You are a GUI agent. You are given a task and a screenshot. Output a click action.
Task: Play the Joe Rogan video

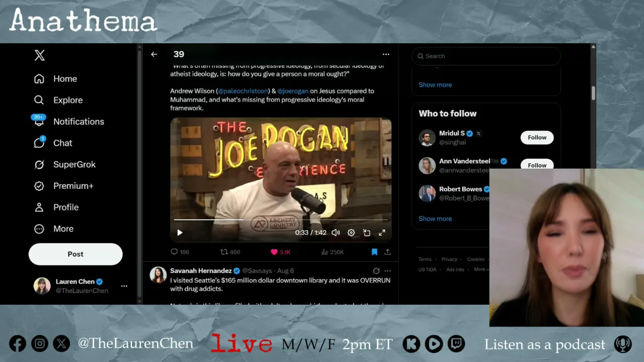click(x=180, y=233)
